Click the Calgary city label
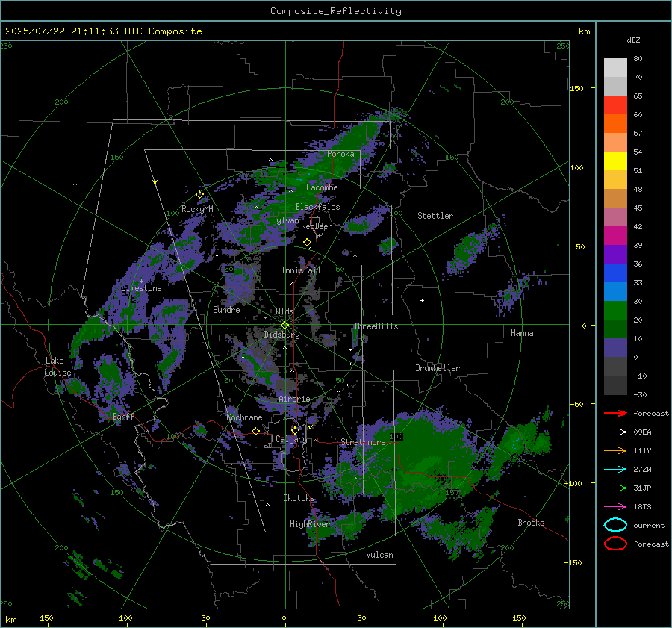 coord(291,439)
